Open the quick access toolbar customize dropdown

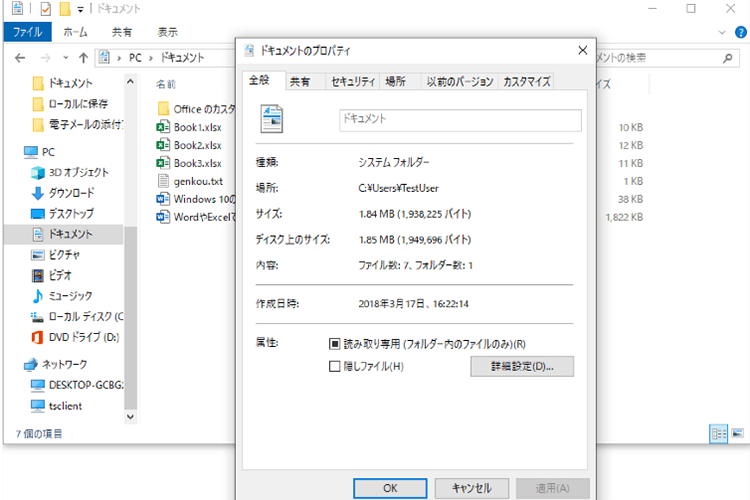pos(80,9)
